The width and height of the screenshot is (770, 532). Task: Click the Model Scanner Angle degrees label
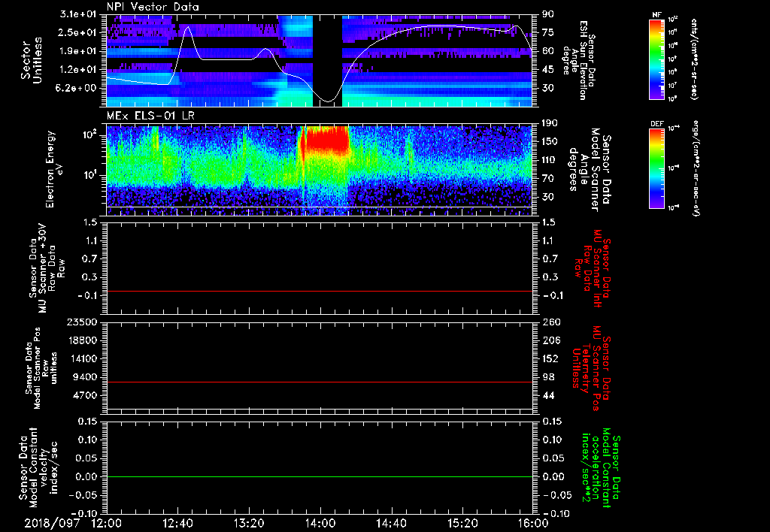click(x=590, y=170)
